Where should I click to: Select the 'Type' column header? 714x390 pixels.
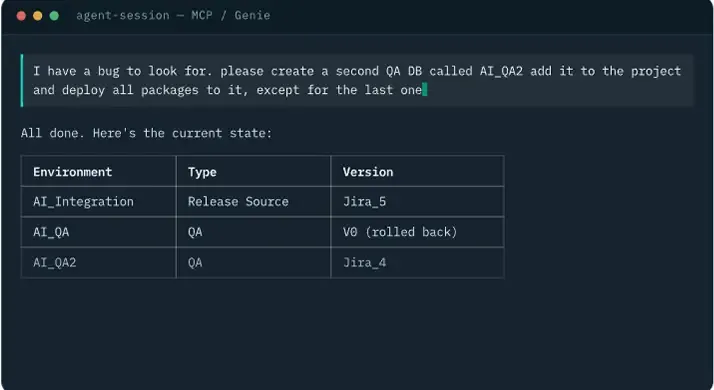tap(253, 171)
